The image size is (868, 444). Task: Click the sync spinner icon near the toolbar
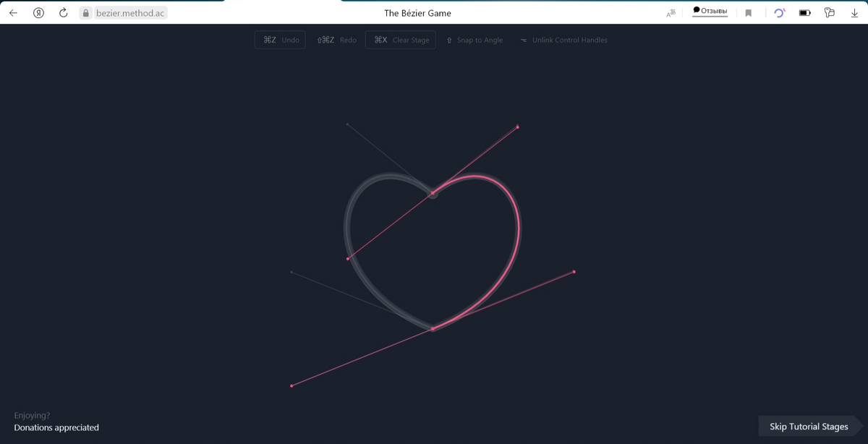pos(779,12)
